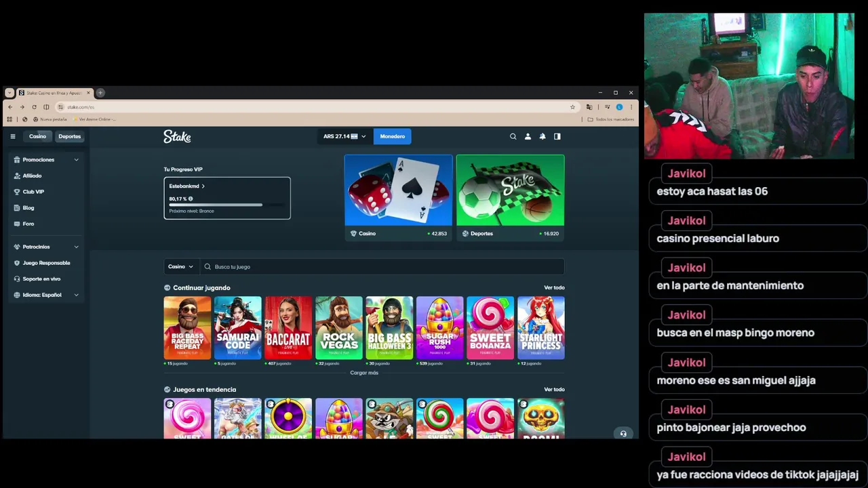Image resolution: width=868 pixels, height=488 pixels.
Task: Open the Todos los marcadores folder
Action: [611, 119]
